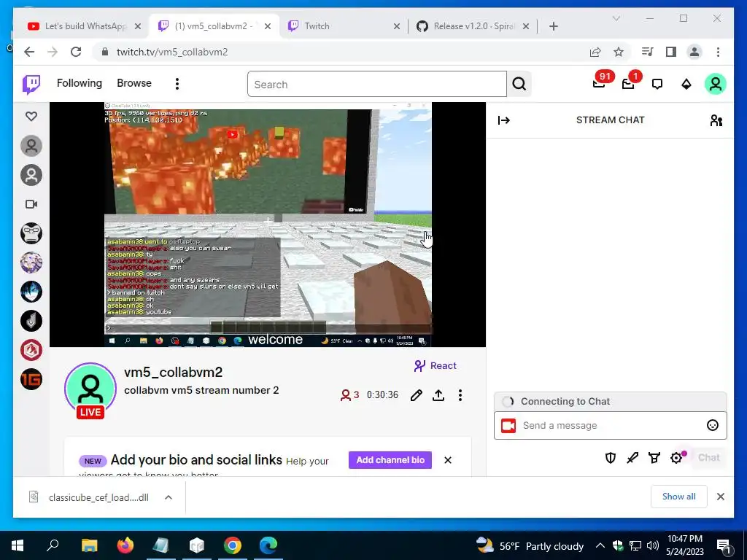
Task: Open the red hexagon logo channel in sidebar
Action: point(31,350)
